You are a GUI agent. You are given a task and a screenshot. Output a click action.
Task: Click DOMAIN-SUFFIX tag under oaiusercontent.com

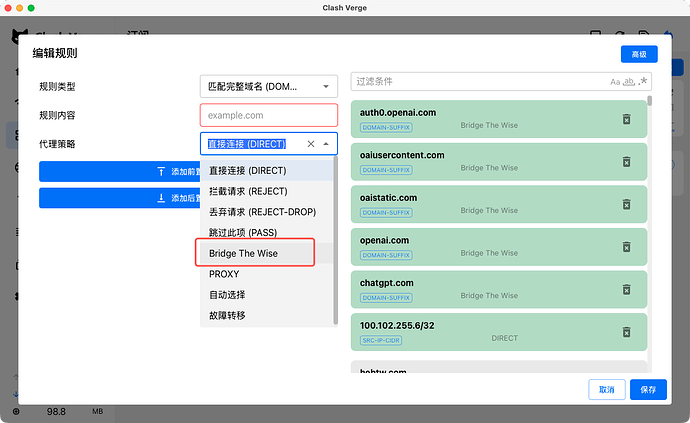tap(386, 170)
